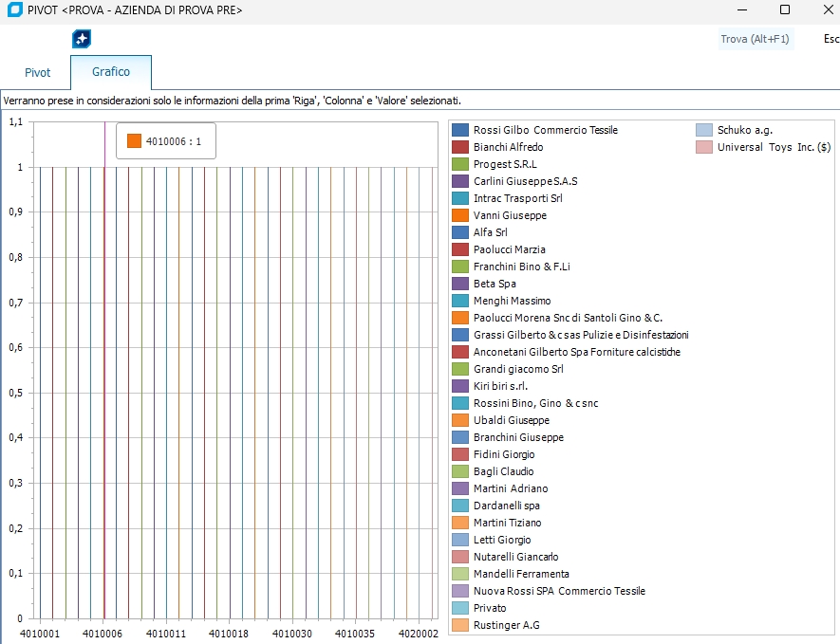Select Rustinger A.G legend marker
This screenshot has width=840, height=644.
click(460, 625)
